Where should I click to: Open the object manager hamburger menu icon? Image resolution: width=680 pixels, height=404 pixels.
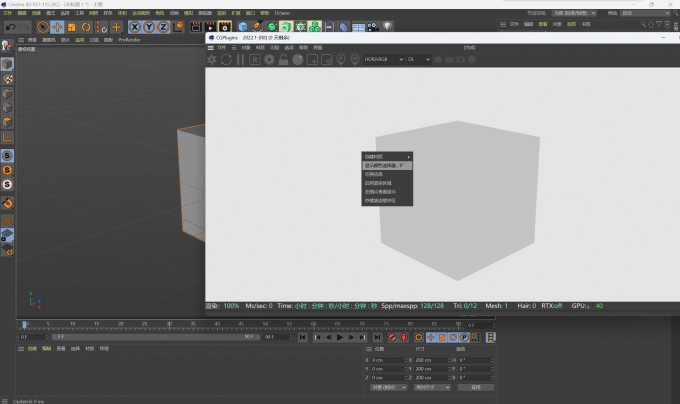point(503,25)
